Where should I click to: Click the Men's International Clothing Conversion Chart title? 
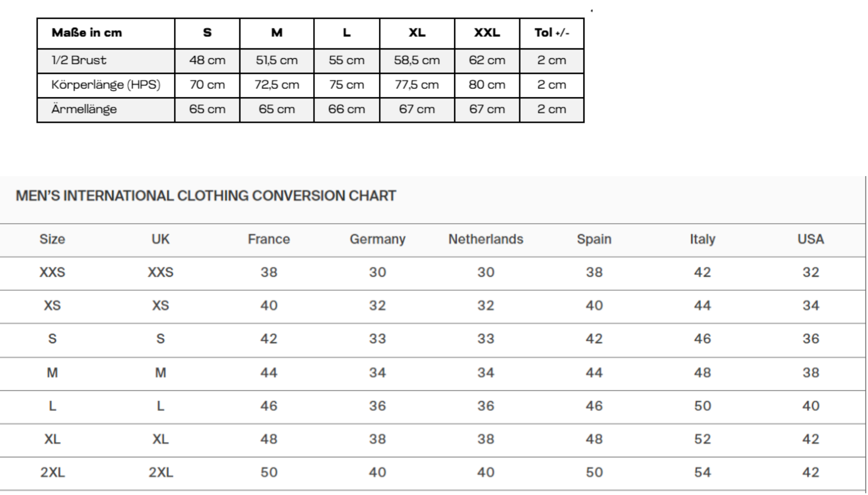pyautogui.click(x=206, y=196)
